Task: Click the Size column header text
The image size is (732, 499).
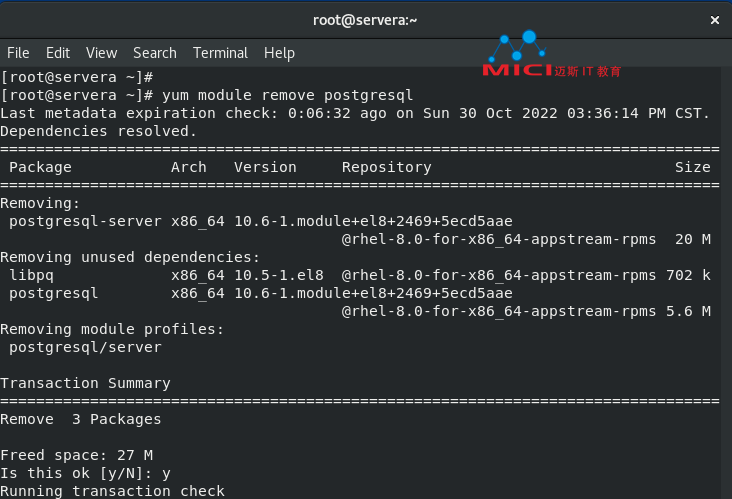Action: click(693, 167)
